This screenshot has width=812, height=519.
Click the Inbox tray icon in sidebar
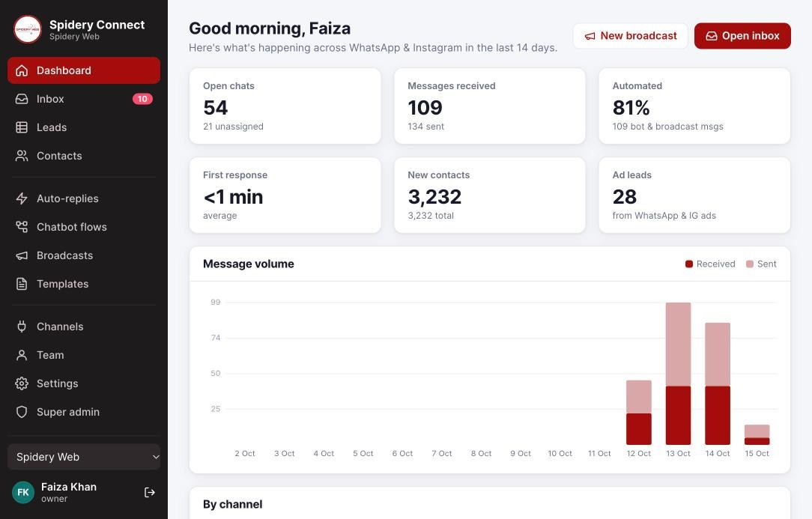22,99
